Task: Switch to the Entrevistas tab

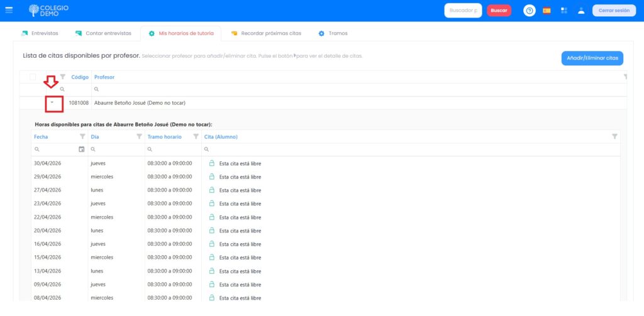Action: [x=40, y=33]
